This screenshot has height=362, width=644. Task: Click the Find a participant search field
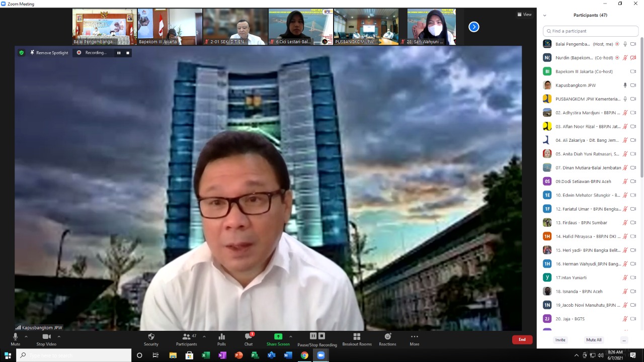[x=591, y=31]
